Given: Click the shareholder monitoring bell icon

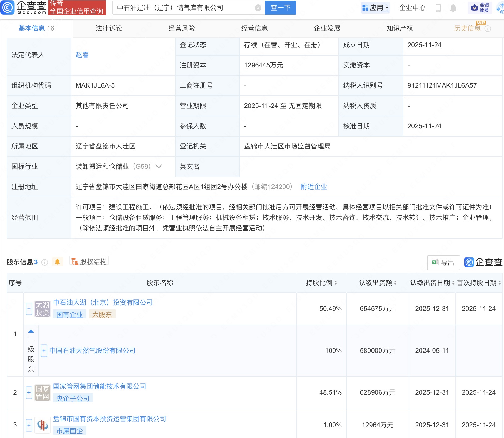Looking at the screenshot, I should (x=57, y=262).
